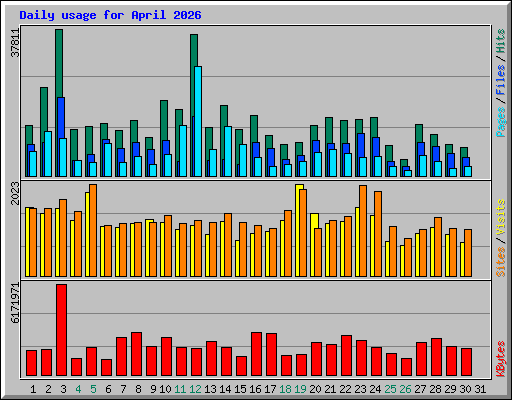Click the cyan pages bar for day 14
Image resolution: width=512 pixels, height=400 pixels.
click(x=228, y=151)
